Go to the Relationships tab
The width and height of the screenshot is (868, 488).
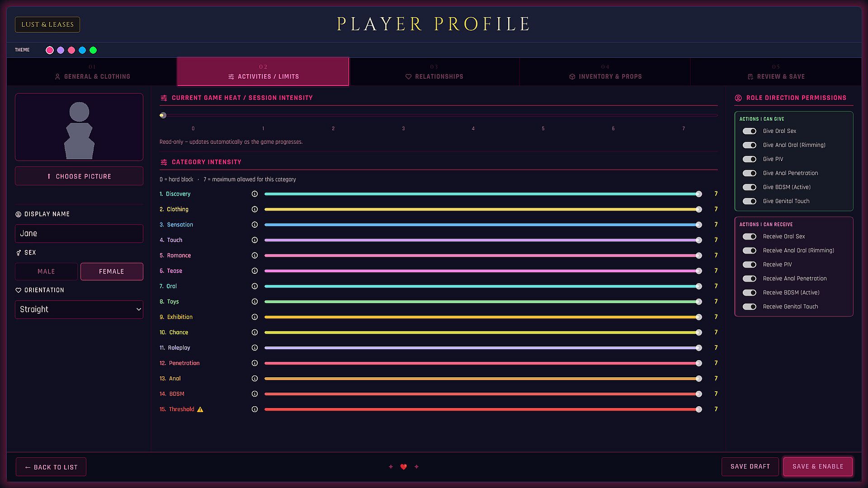[x=434, y=72]
